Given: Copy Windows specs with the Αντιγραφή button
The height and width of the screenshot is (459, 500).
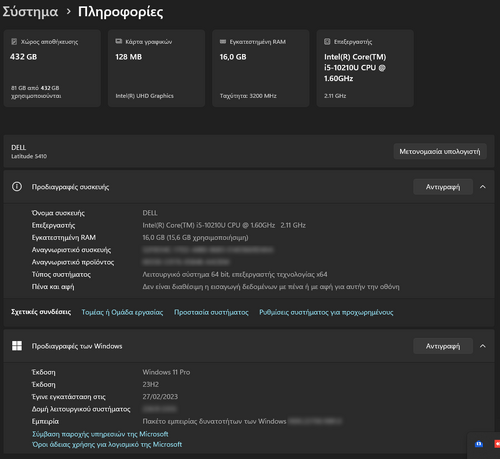Looking at the screenshot, I should 443,346.
